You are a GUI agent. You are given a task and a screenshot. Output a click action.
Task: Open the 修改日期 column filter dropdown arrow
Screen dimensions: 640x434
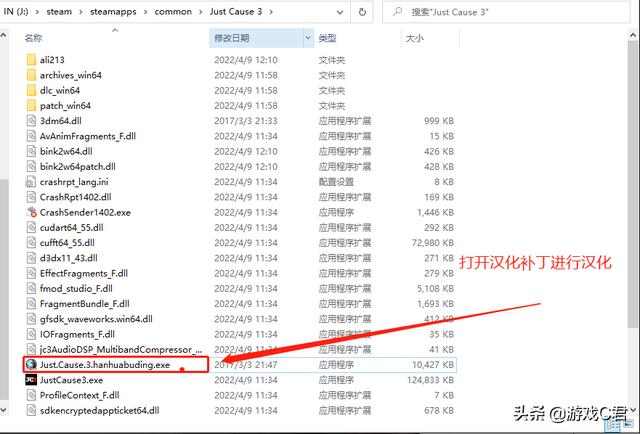[308, 38]
